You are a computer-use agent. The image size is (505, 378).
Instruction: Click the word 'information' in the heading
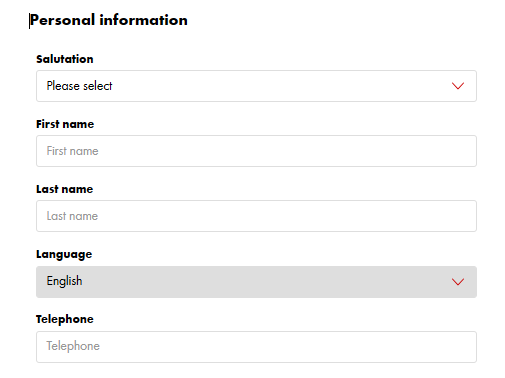coord(143,20)
